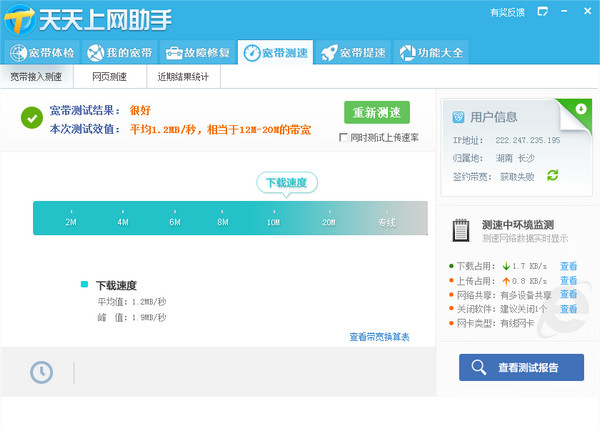Viewport: 600px width, 429px height.
Task: Switch to 我的宽带 tab
Action: point(119,52)
